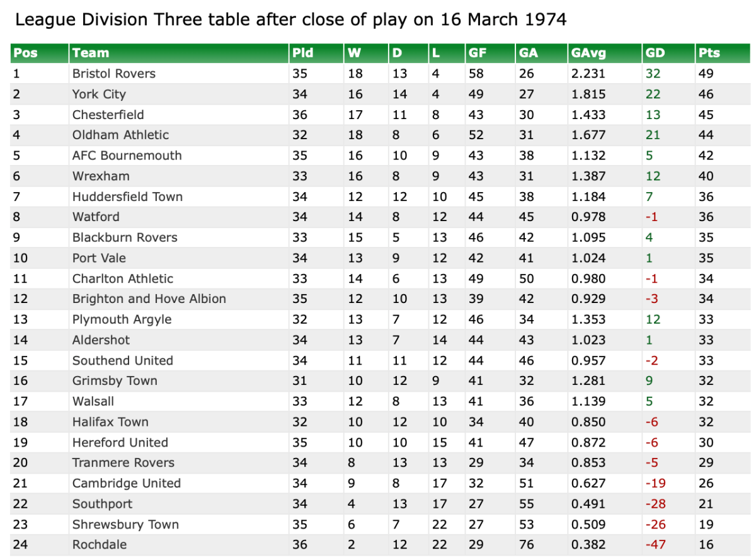Sort by the Team column header

pos(91,53)
